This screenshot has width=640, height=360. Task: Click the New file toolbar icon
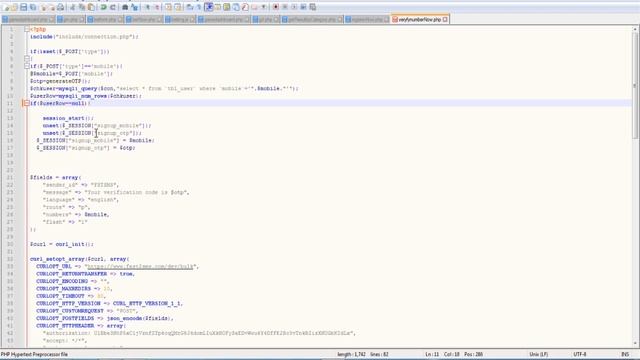coord(6,7)
